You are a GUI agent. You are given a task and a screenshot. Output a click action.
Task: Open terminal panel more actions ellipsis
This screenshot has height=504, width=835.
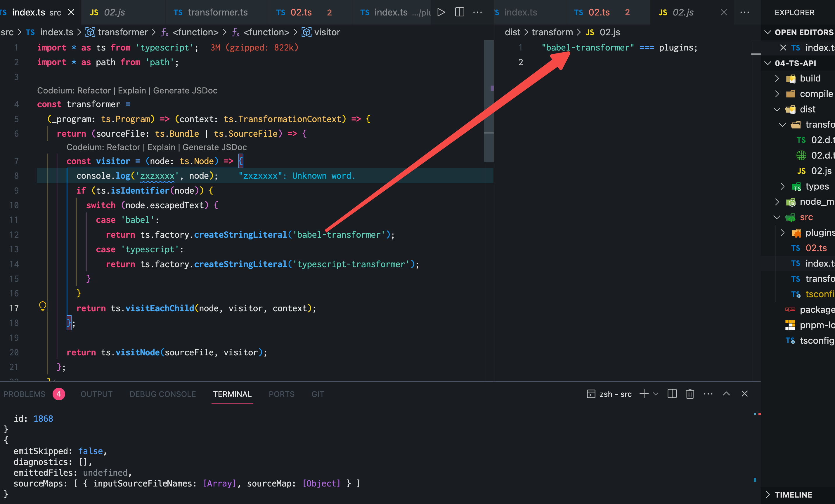point(708,394)
